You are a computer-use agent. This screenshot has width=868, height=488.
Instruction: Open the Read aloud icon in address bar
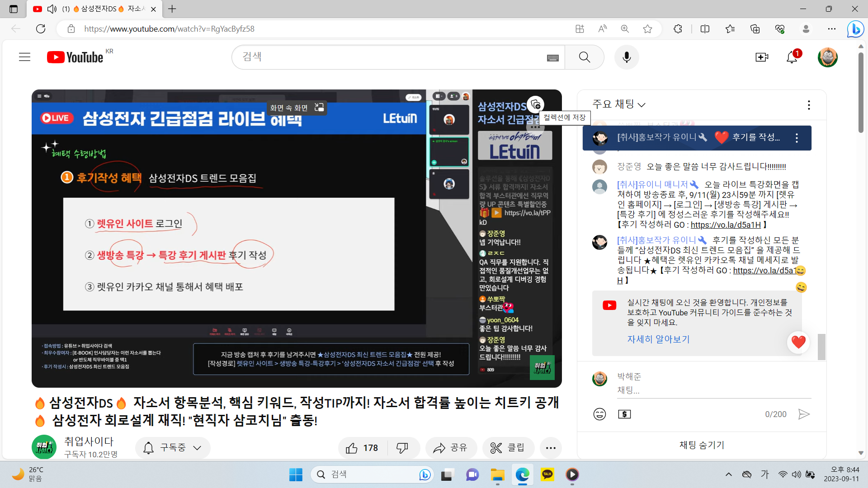[602, 29]
